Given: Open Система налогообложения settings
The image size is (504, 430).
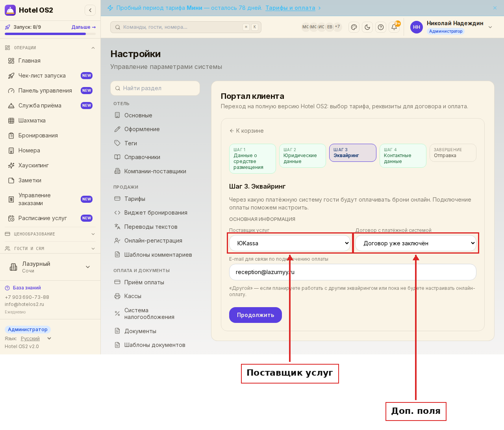Looking at the screenshot, I should 155,313.
